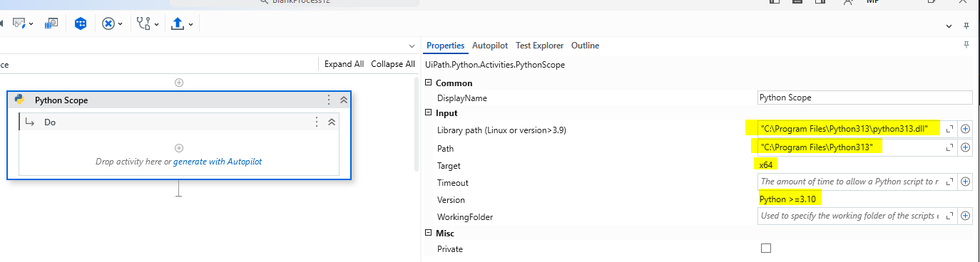Collapse the Input property section
980x262 pixels.
tap(428, 112)
